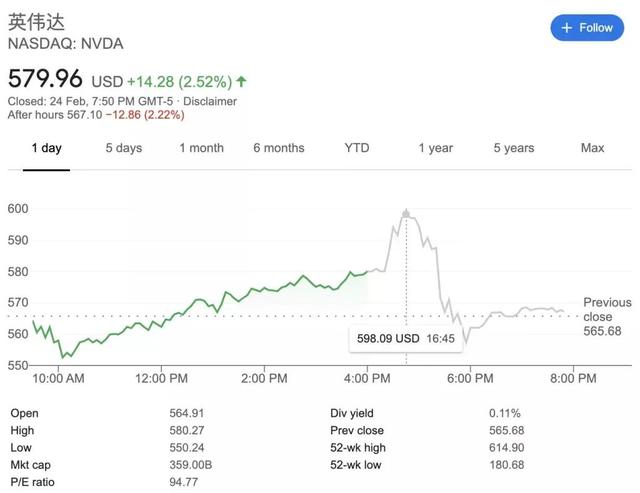The height and width of the screenshot is (493, 640).
Task: Click the 12:00 PM axis label
Action: click(162, 378)
